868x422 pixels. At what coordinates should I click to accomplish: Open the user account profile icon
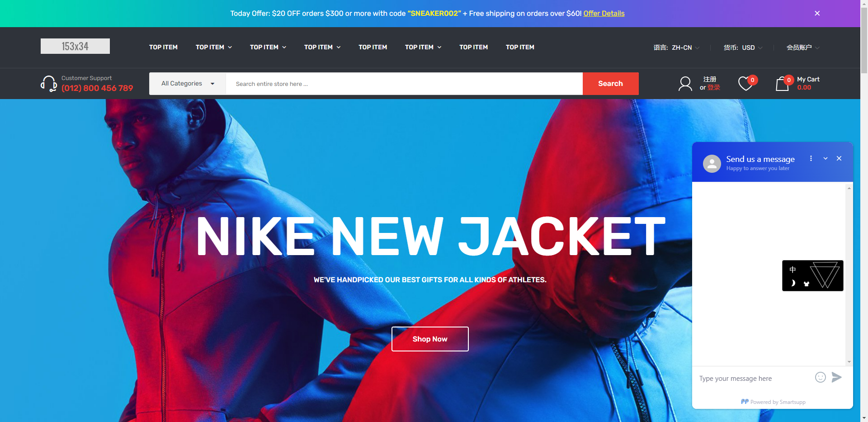685,84
